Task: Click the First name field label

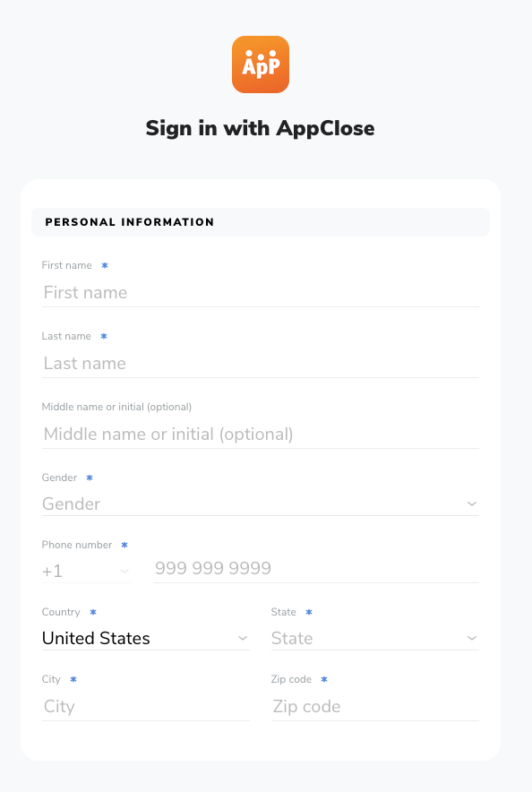Action: pos(66,265)
